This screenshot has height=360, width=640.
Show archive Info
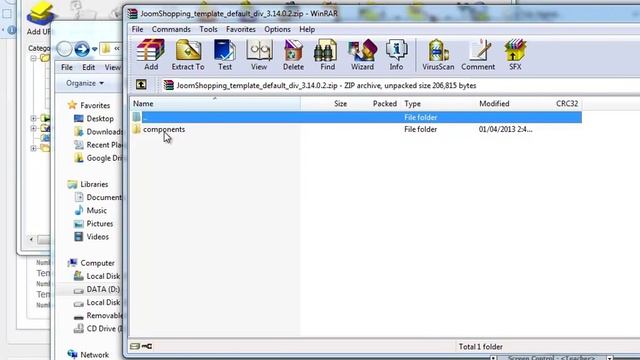[x=396, y=54]
